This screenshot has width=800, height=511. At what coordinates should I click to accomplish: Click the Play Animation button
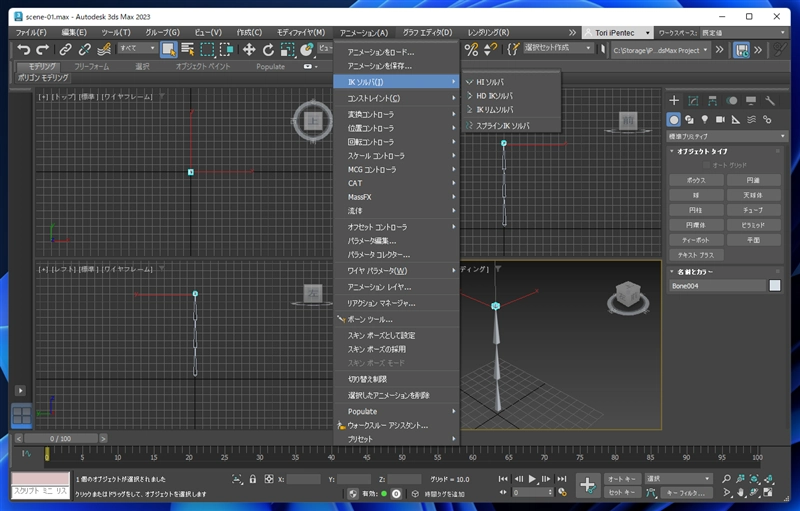pyautogui.click(x=532, y=479)
